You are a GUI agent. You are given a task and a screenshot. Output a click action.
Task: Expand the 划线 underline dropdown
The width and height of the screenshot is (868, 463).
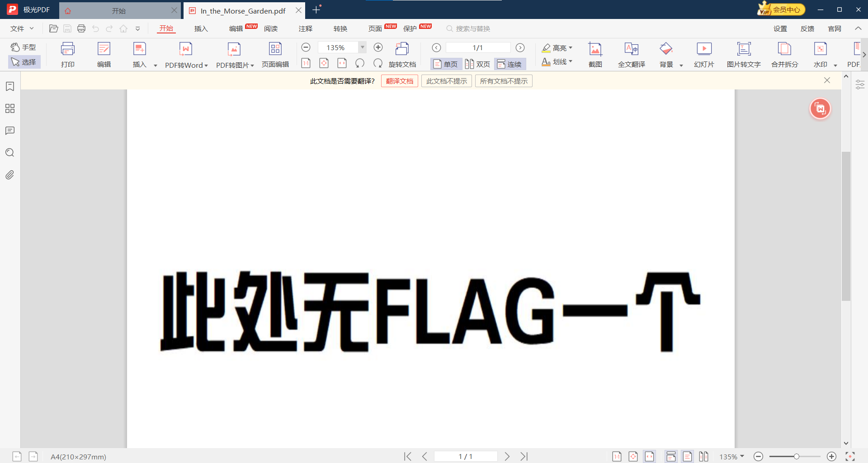(571, 61)
